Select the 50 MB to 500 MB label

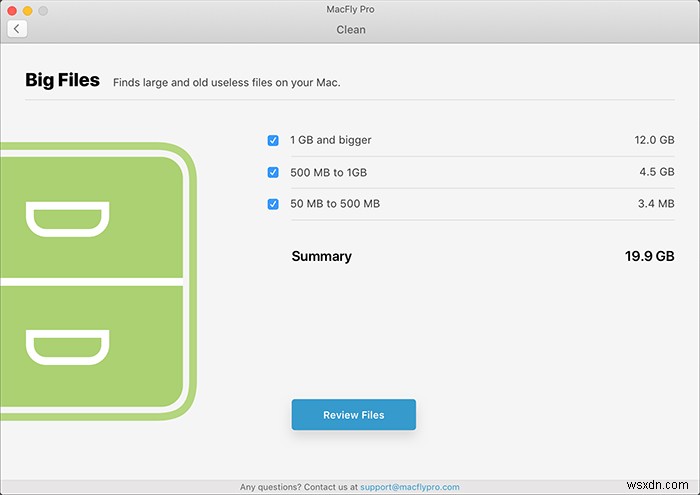tap(335, 204)
